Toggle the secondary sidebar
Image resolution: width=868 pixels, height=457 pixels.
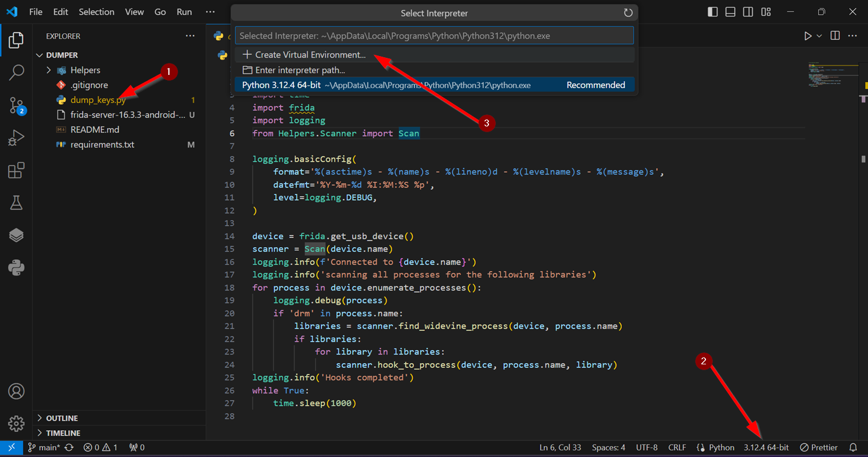click(x=748, y=11)
